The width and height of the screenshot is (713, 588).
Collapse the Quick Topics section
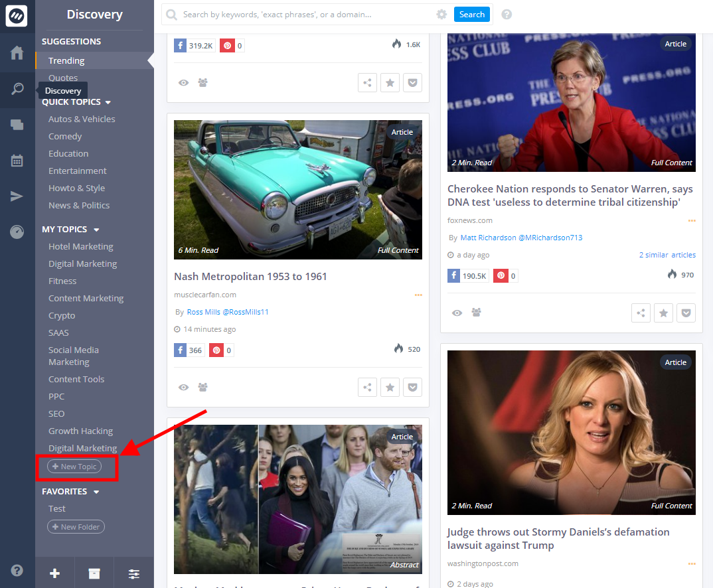coord(108,102)
